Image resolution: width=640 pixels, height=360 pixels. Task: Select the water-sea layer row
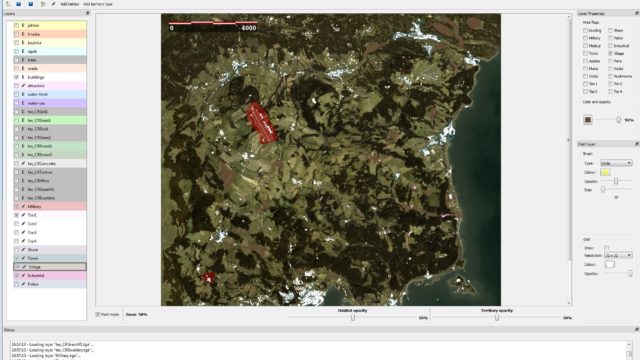pos(50,103)
